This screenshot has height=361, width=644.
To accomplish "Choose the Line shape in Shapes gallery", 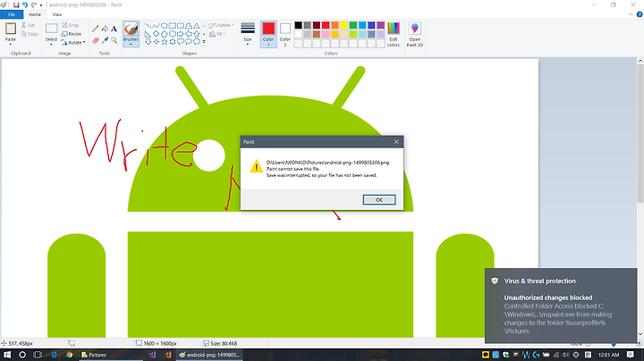I will [x=148, y=26].
